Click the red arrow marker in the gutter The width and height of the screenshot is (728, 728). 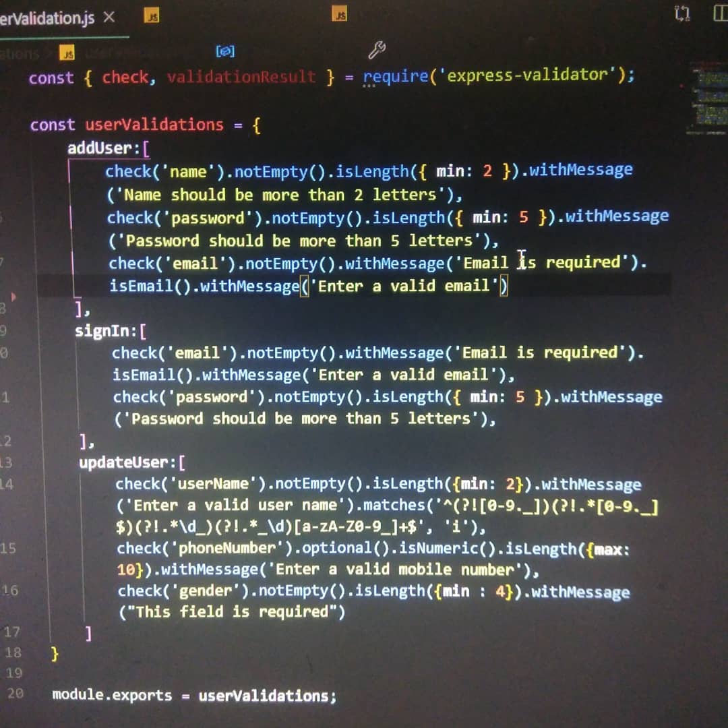tap(13, 297)
